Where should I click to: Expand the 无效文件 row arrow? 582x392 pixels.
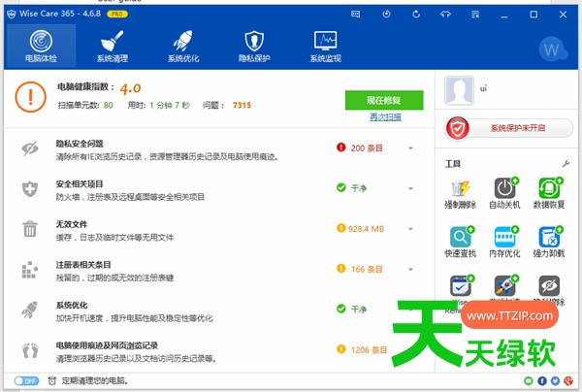pyautogui.click(x=410, y=229)
